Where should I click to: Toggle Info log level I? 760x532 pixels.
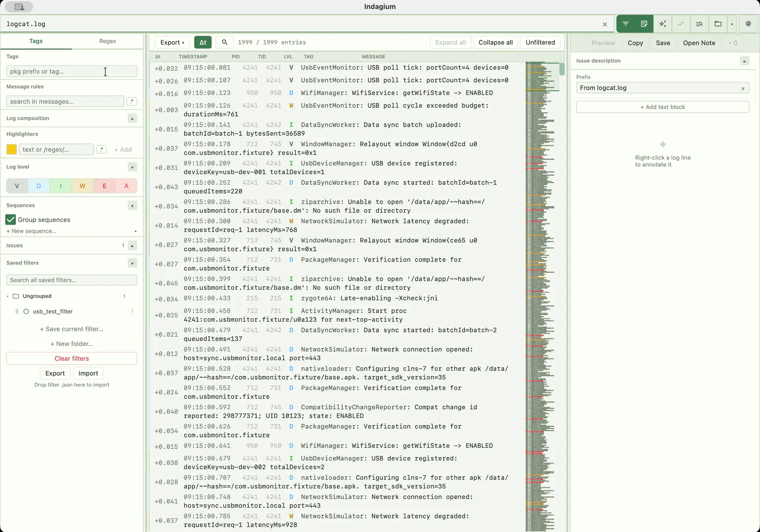click(61, 186)
